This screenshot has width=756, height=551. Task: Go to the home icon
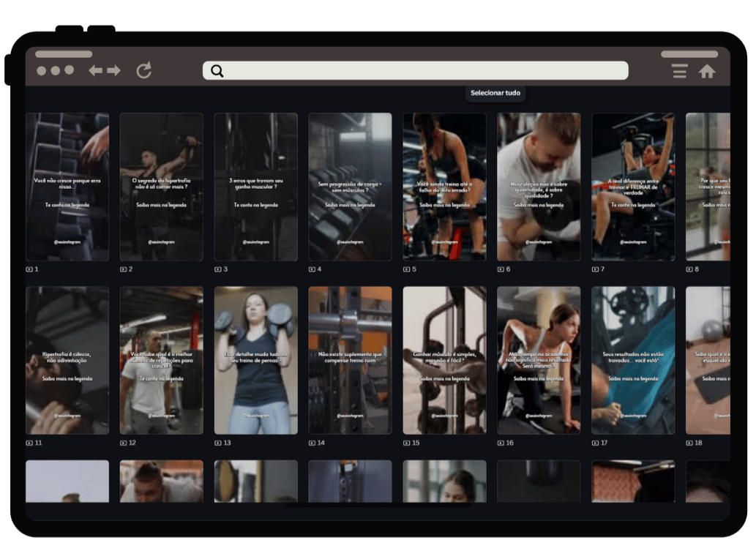pos(707,72)
